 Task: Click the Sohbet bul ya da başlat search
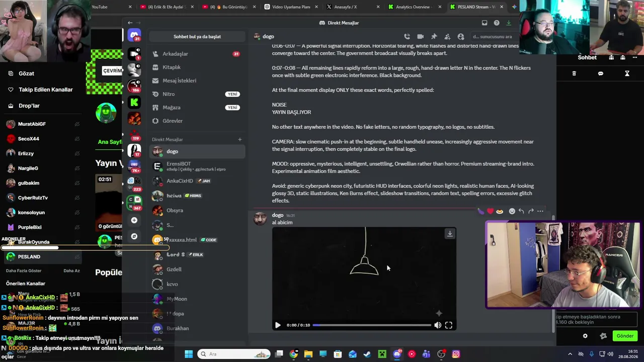[197, 37]
